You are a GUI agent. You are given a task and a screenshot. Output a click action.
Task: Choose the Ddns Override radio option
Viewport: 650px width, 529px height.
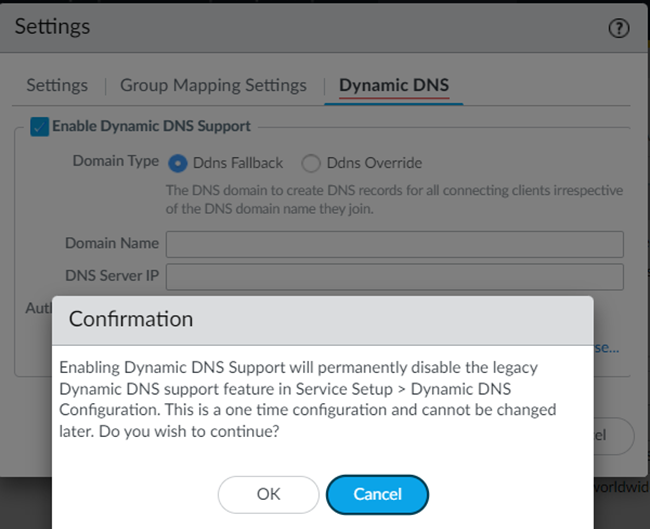click(x=311, y=162)
